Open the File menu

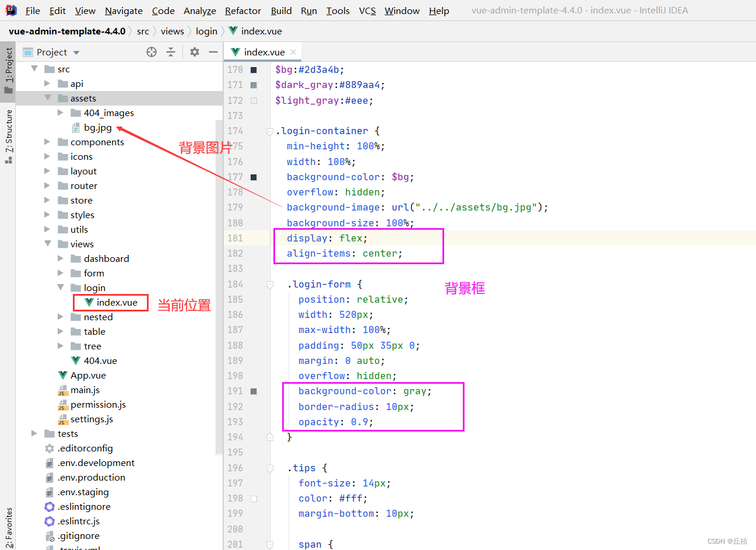point(33,10)
